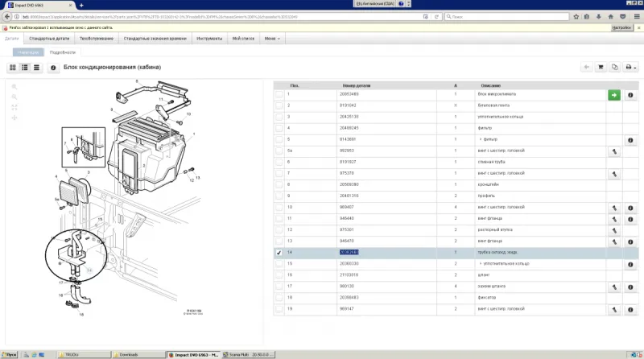Switch to grid thumbnail view
The width and height of the screenshot is (644, 359).
pos(14,68)
